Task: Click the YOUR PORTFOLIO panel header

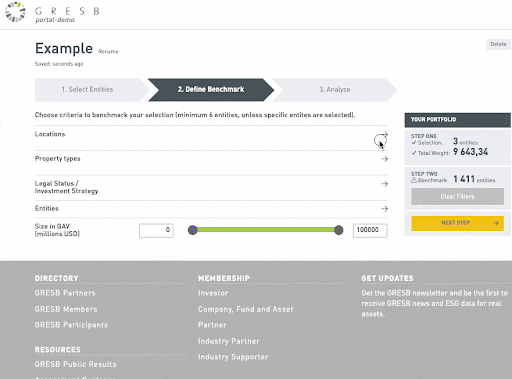Action: pyautogui.click(x=458, y=120)
